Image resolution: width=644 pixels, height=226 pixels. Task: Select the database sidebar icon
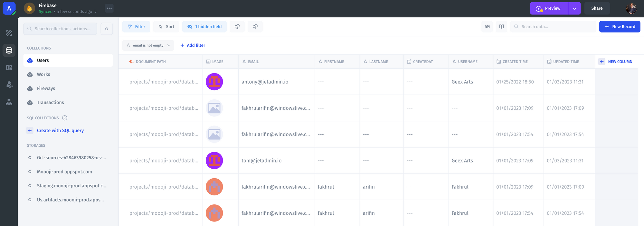[x=9, y=50]
